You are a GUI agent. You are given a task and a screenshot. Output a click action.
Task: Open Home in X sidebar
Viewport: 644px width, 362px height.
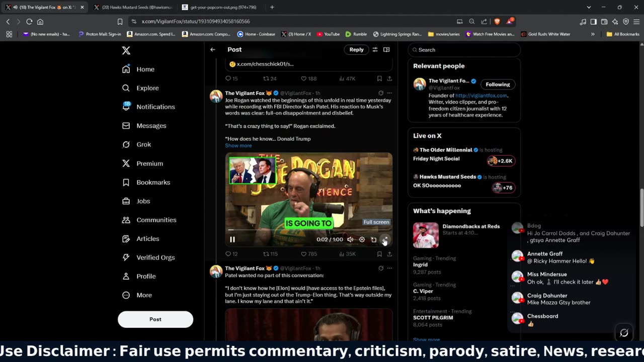click(x=138, y=69)
